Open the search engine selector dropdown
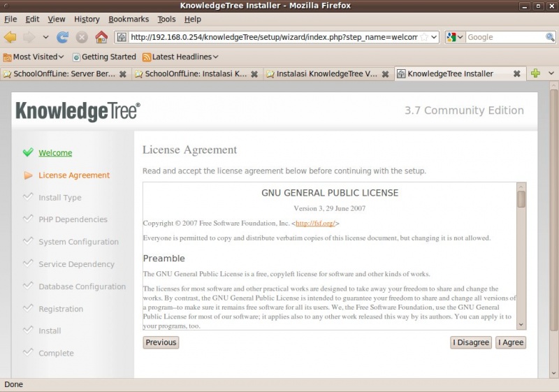 (455, 37)
